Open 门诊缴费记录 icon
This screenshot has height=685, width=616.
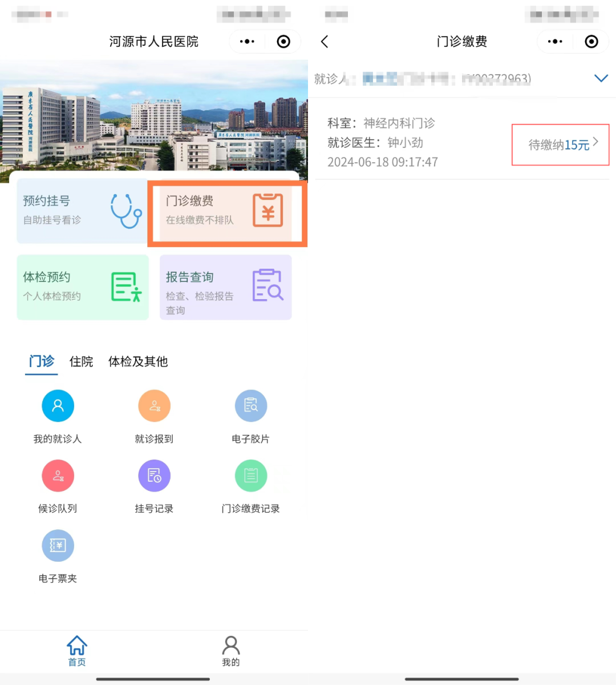point(251,476)
